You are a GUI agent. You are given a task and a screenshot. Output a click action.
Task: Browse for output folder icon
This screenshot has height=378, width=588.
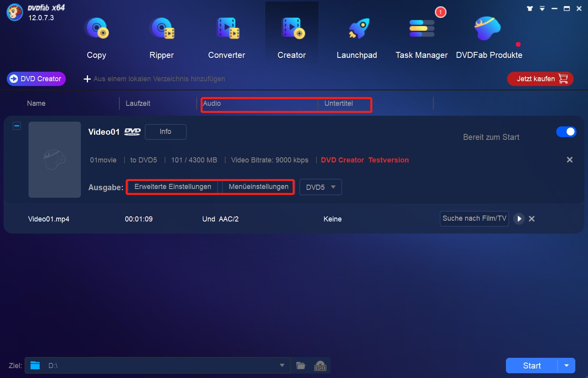301,365
